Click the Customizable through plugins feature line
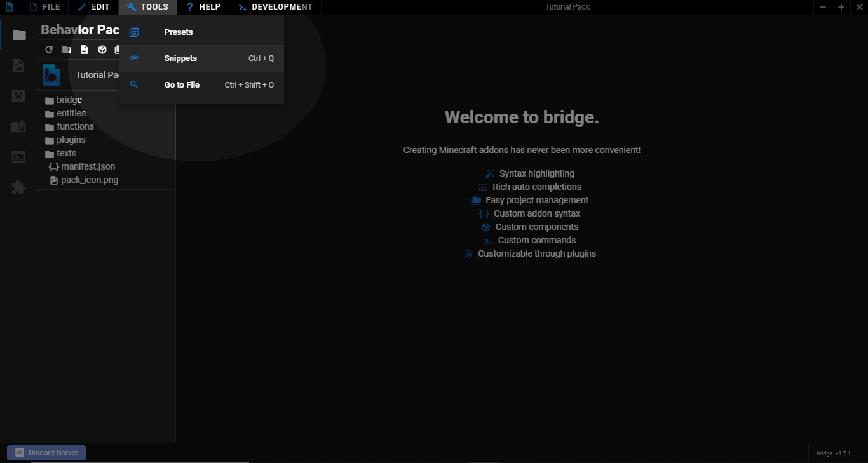Image resolution: width=868 pixels, height=463 pixels. (529, 253)
